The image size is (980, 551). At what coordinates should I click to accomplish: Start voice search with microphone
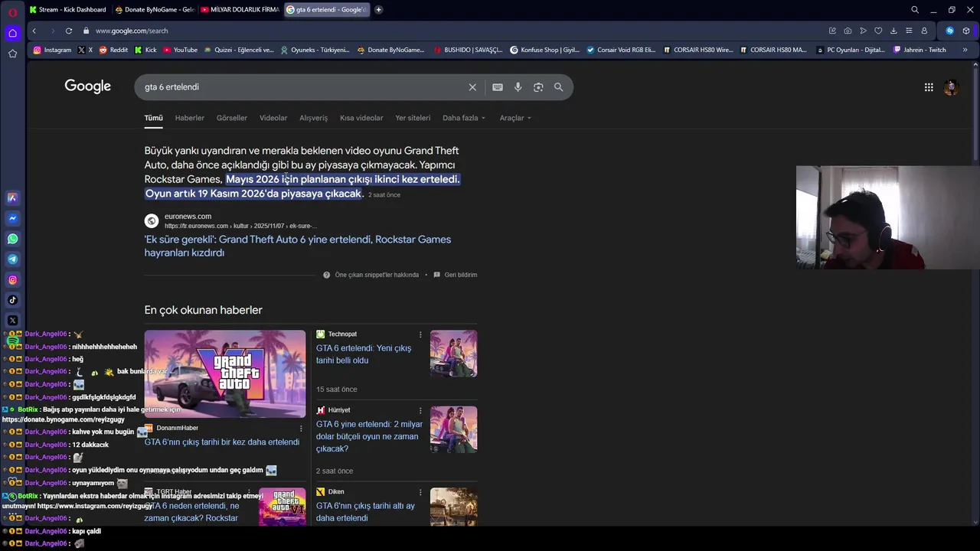click(518, 87)
